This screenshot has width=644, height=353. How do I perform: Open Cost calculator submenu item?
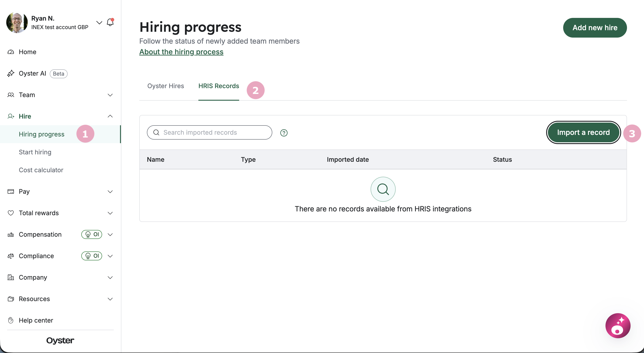click(x=41, y=170)
